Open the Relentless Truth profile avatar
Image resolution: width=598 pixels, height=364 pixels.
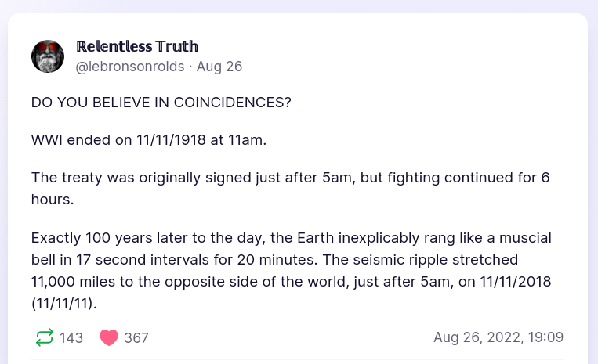[x=48, y=56]
